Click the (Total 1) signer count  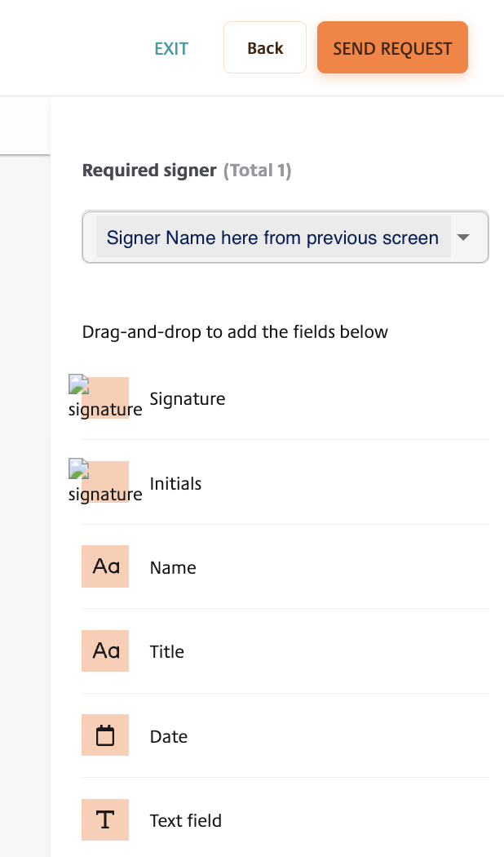click(x=257, y=171)
